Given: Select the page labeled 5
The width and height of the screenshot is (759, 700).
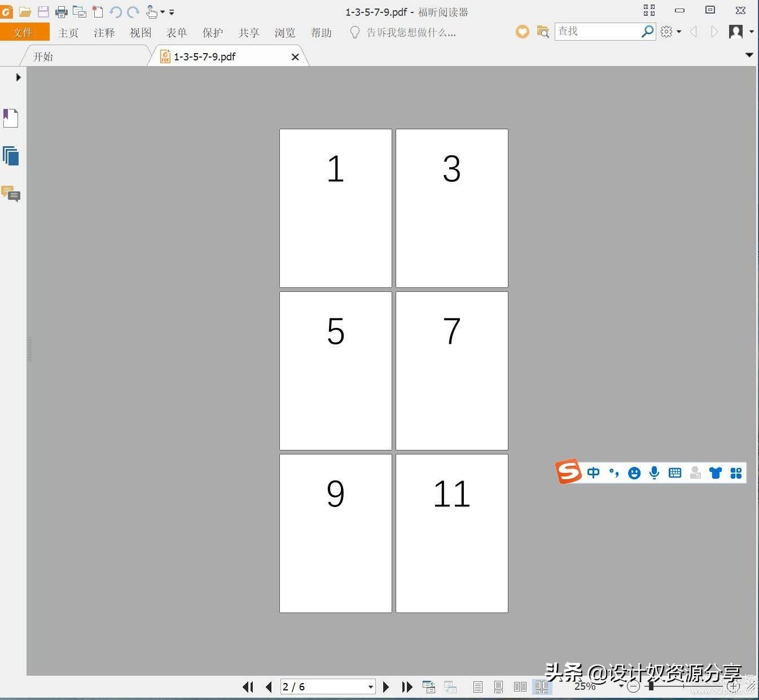Looking at the screenshot, I should coord(336,371).
